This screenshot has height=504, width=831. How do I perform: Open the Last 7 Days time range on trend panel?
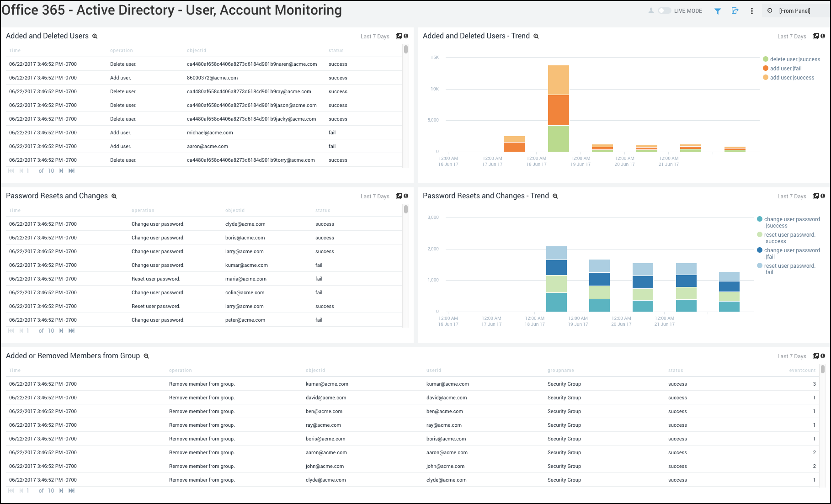(x=792, y=36)
